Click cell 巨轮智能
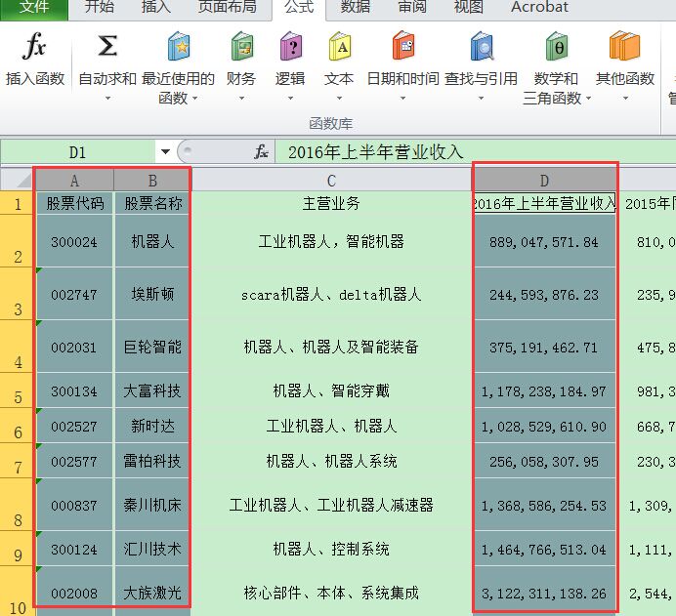This screenshot has height=616, width=676. [x=152, y=347]
